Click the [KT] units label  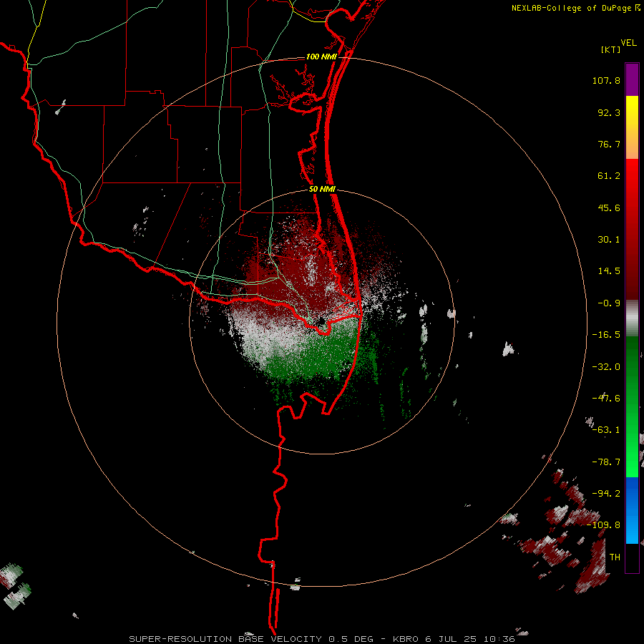[610, 49]
